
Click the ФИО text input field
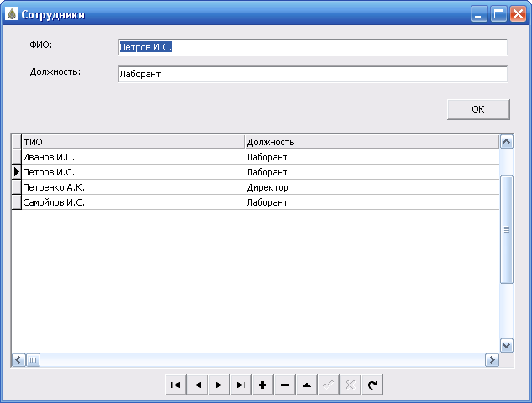312,48
